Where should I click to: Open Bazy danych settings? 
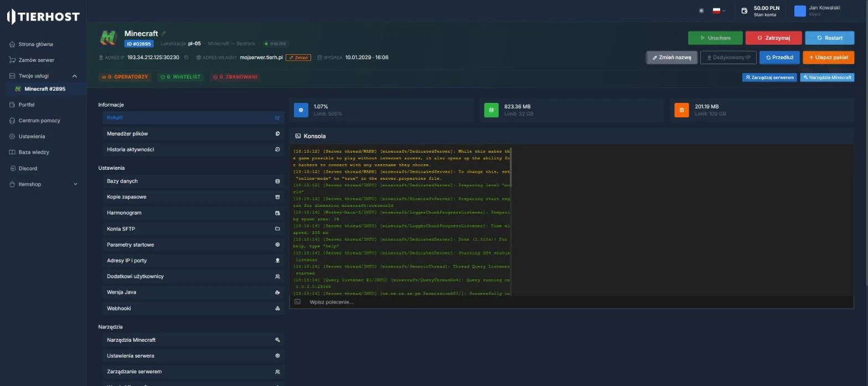pyautogui.click(x=193, y=181)
